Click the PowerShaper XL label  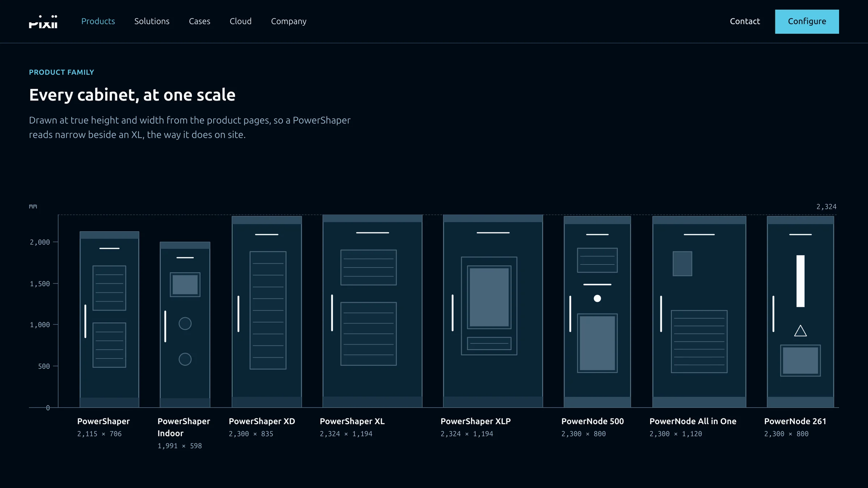coord(352,421)
